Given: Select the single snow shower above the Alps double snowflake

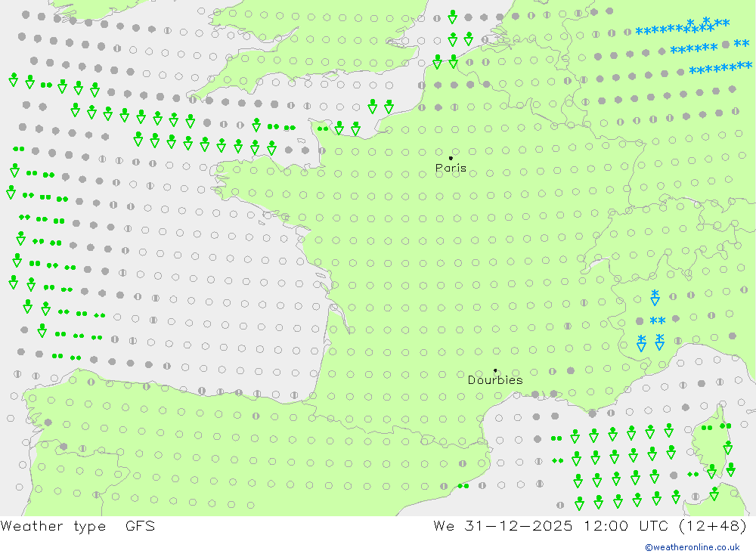Looking at the screenshot, I should click(655, 297).
